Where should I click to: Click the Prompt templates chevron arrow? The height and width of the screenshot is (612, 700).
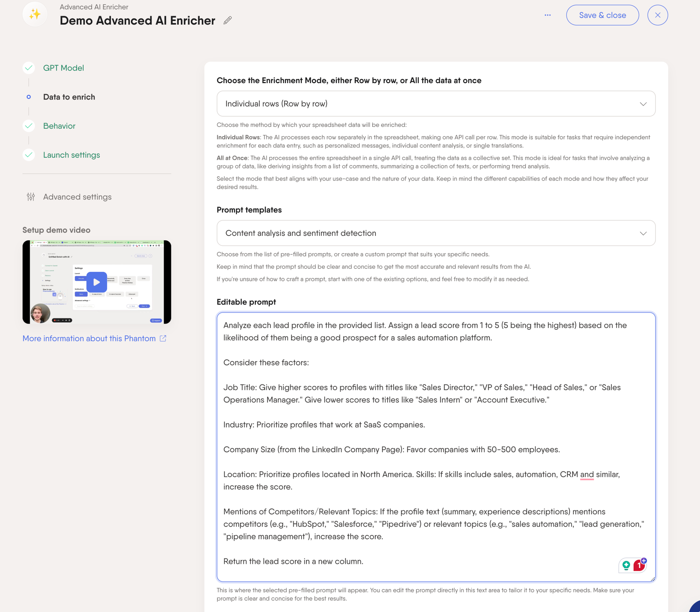tap(643, 233)
